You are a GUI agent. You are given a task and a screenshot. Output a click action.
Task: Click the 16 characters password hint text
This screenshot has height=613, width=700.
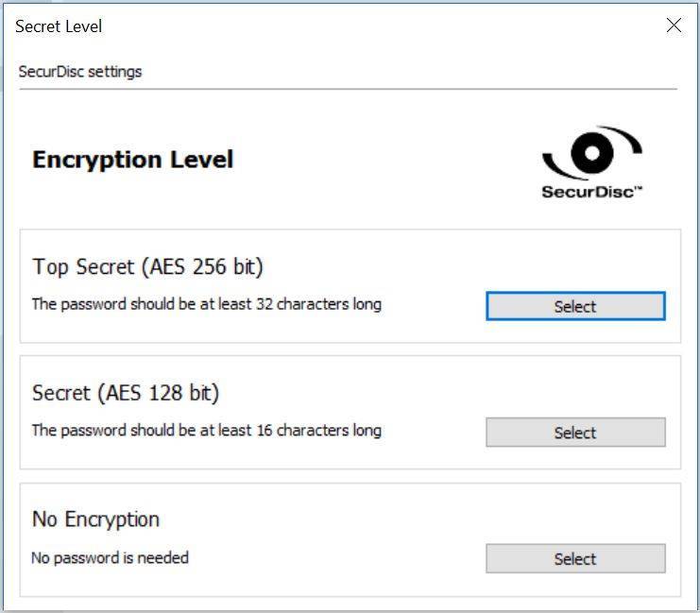point(207,431)
